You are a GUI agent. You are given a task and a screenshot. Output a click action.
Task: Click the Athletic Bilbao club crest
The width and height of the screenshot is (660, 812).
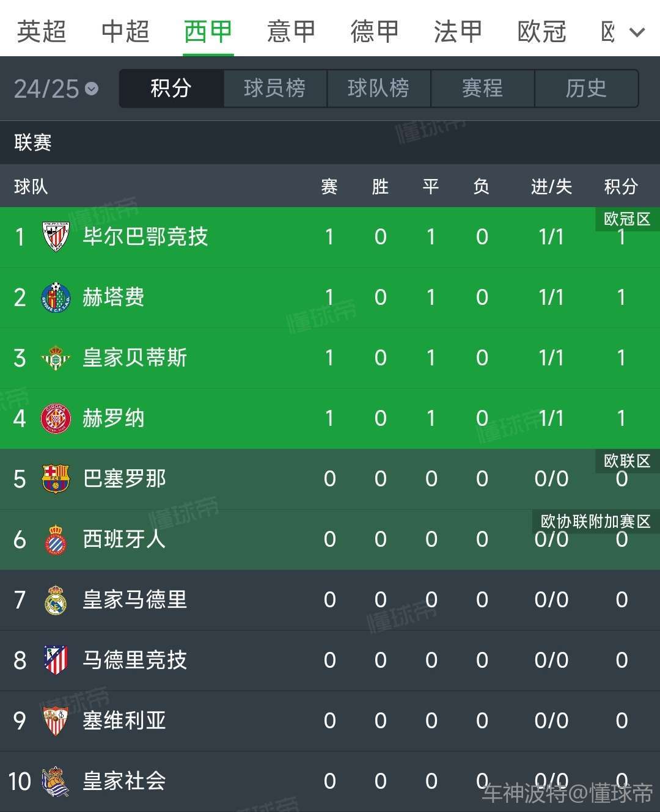(56, 237)
